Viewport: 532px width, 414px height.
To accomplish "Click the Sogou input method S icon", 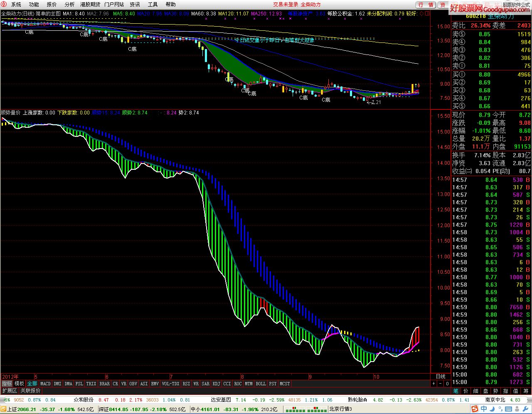I will [475, 409].
